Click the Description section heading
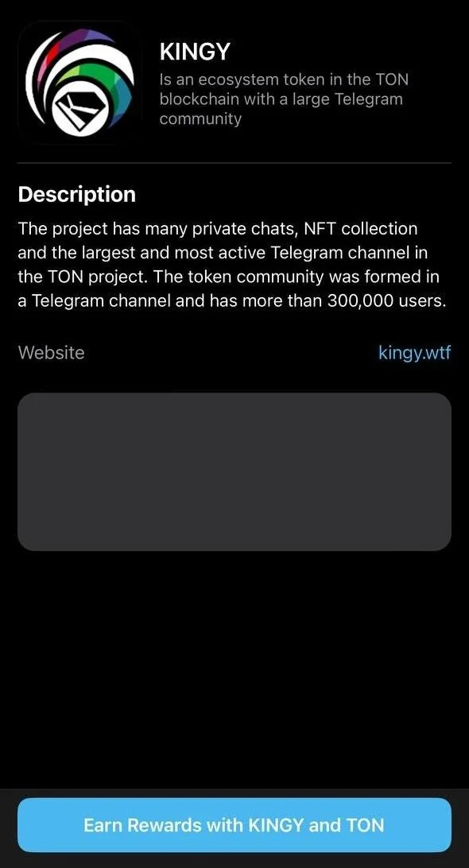The image size is (469, 868). [76, 194]
